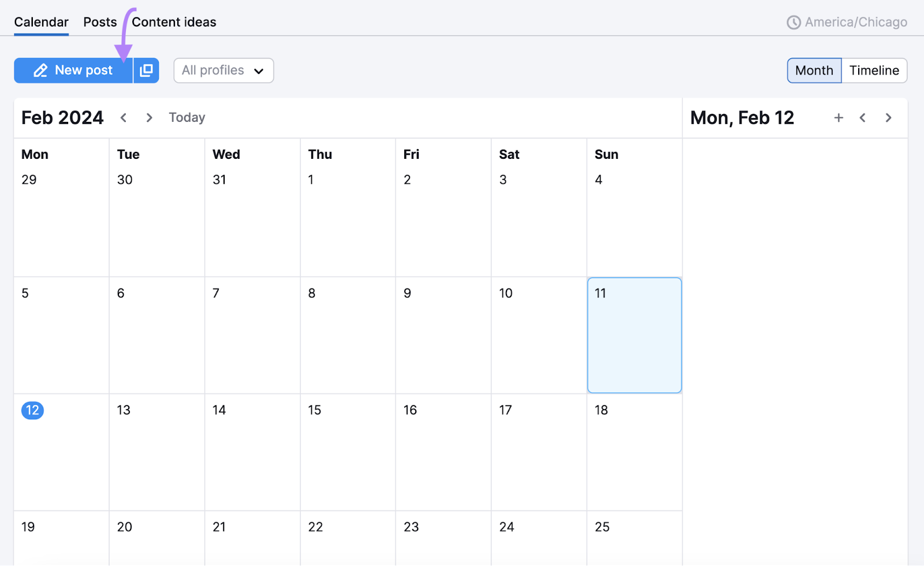This screenshot has height=566, width=924.
Task: Switch to the Posts tab
Action: coord(99,22)
